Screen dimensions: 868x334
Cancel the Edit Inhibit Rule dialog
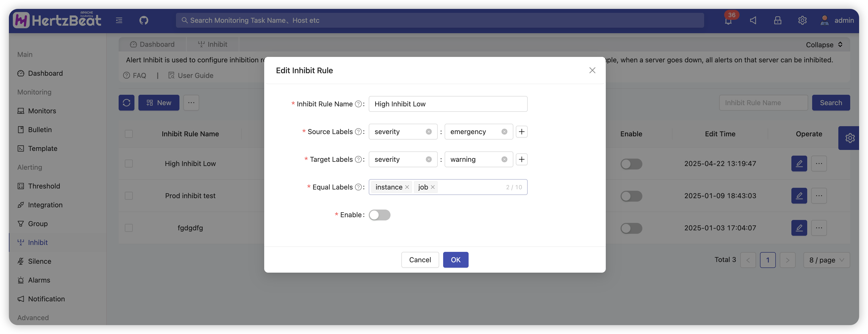[419, 260]
